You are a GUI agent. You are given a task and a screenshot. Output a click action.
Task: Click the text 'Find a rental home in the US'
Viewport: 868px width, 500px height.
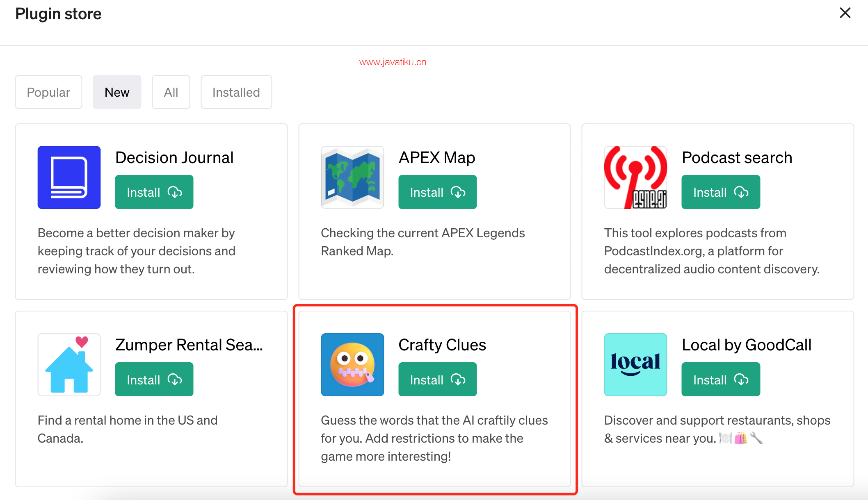[x=116, y=420]
